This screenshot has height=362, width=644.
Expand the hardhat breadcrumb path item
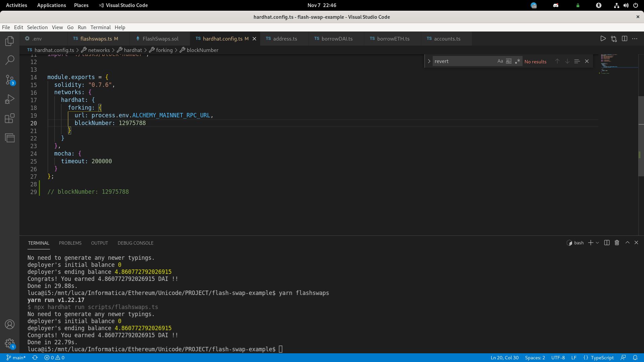point(133,50)
